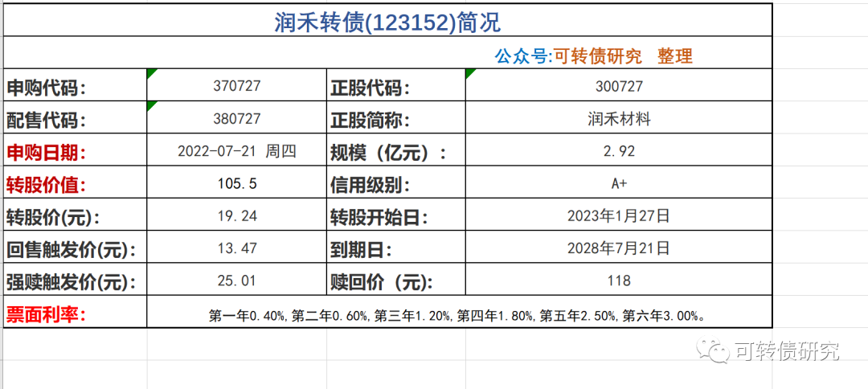Select the cell with value 25.01
The image size is (868, 389).
(x=237, y=280)
